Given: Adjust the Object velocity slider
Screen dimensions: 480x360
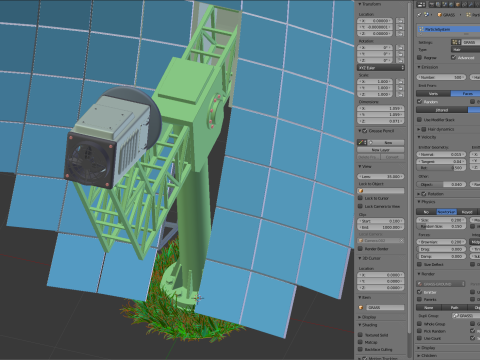Looking at the screenshot, I should [441, 184].
